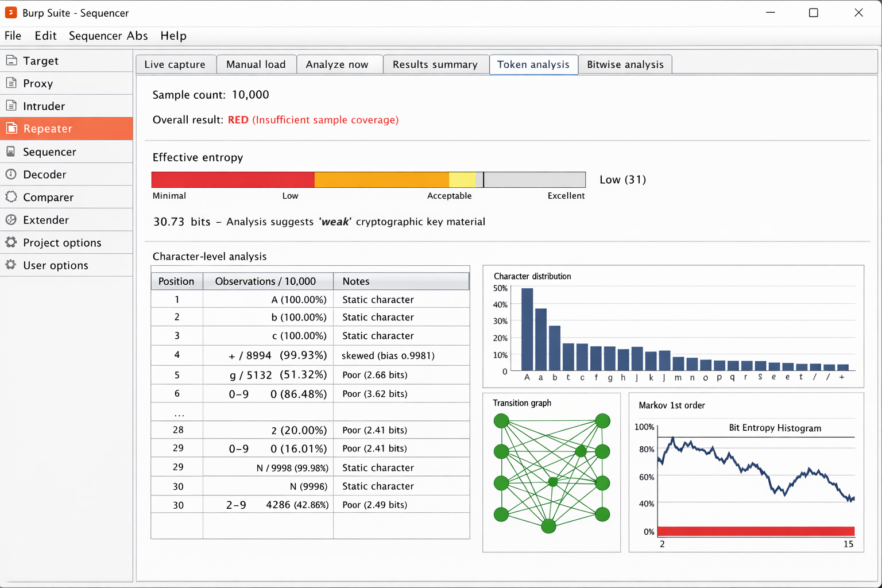
Task: Open Decoder via its clock icon
Action: click(x=11, y=174)
